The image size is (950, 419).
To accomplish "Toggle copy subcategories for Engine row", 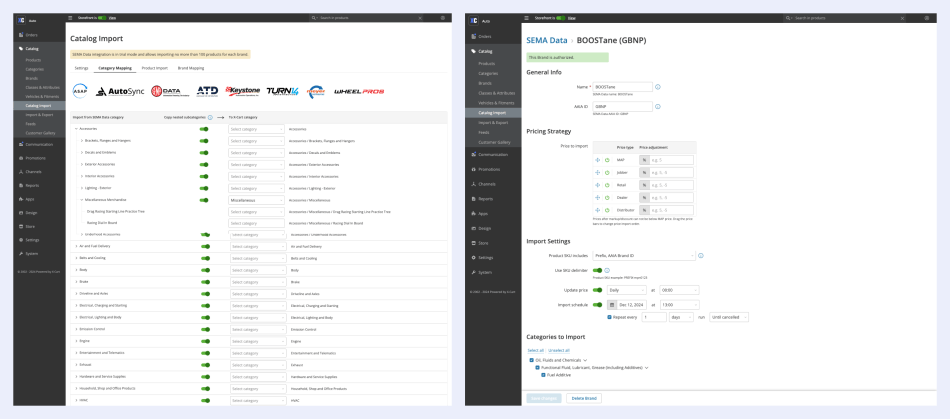I will click(x=205, y=341).
